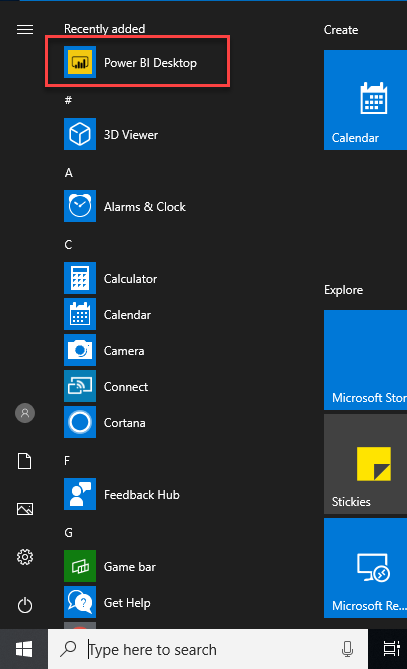Open the user account icon

(25, 413)
